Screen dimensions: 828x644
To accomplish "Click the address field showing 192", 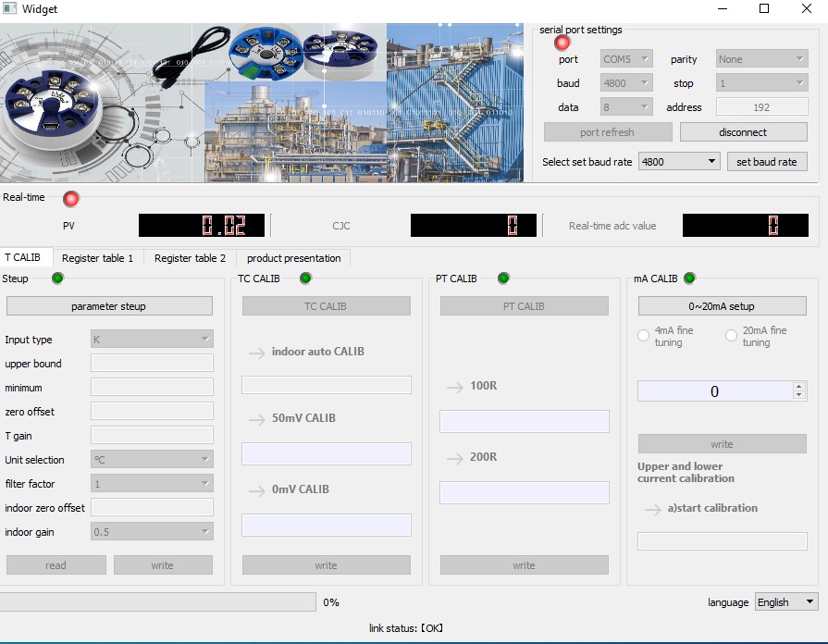I will [762, 106].
